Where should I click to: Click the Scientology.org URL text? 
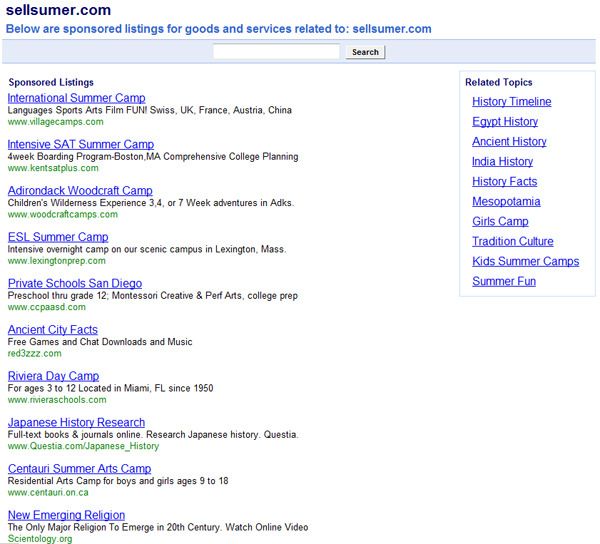40,539
